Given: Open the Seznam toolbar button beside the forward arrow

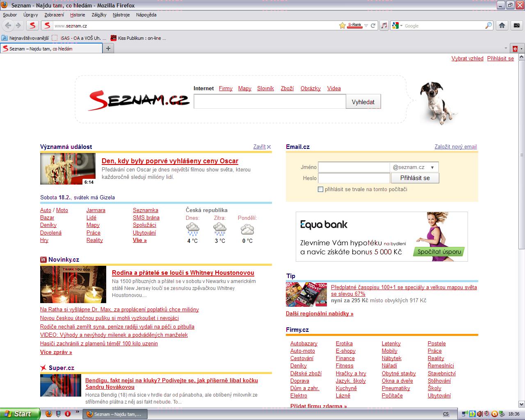Looking at the screenshot, I should point(32,25).
